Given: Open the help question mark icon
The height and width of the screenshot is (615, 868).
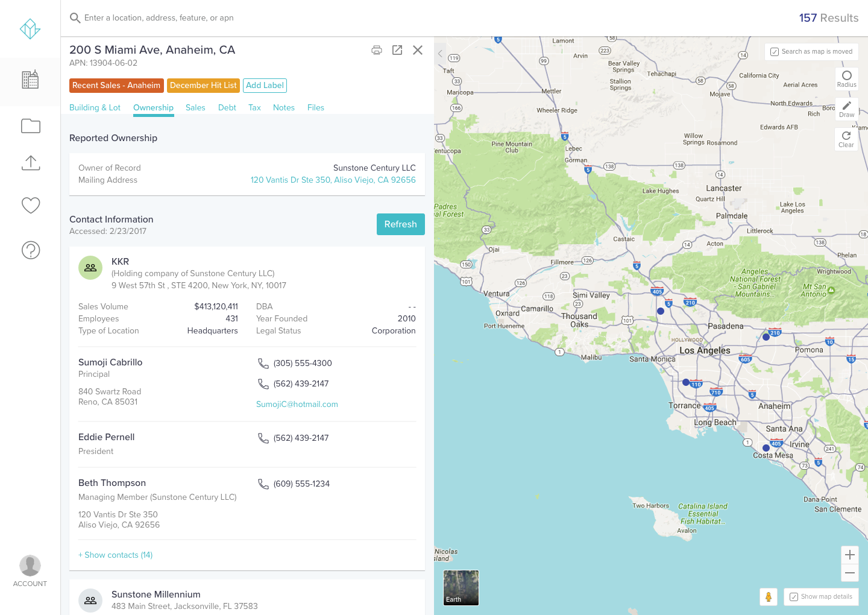Looking at the screenshot, I should click(31, 250).
